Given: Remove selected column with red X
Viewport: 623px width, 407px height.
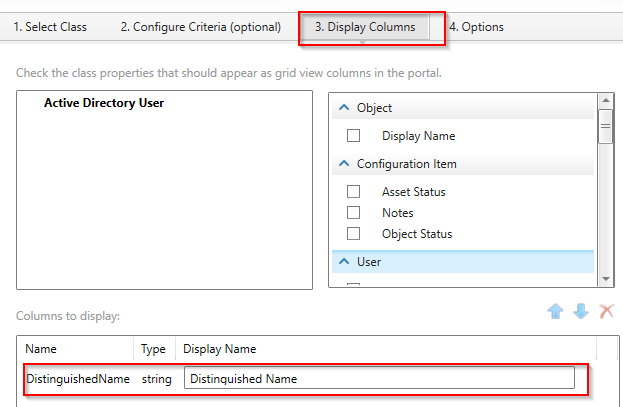Looking at the screenshot, I should (606, 311).
